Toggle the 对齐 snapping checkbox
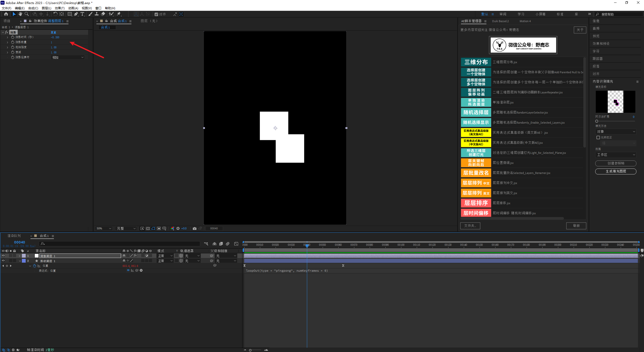The image size is (644, 352). (x=156, y=14)
